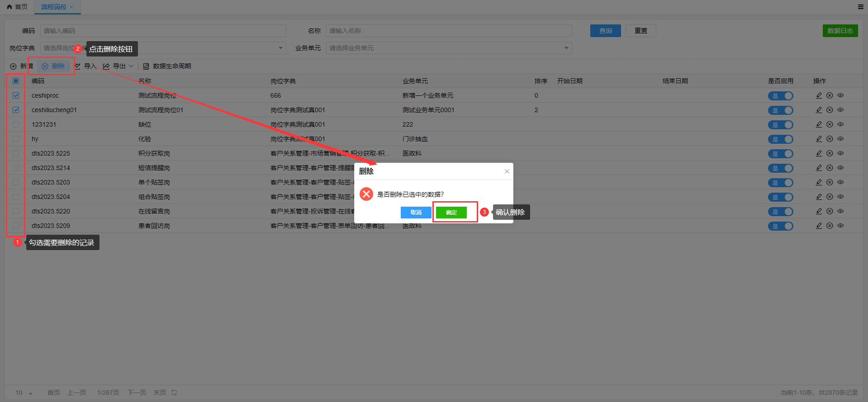Edit row dts2023.5203

(x=819, y=182)
